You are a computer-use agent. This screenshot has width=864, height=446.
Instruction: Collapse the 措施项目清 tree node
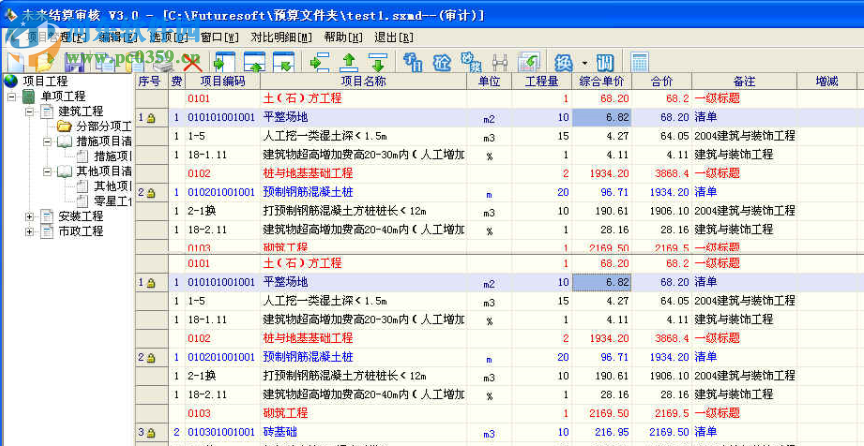pyautogui.click(x=47, y=141)
